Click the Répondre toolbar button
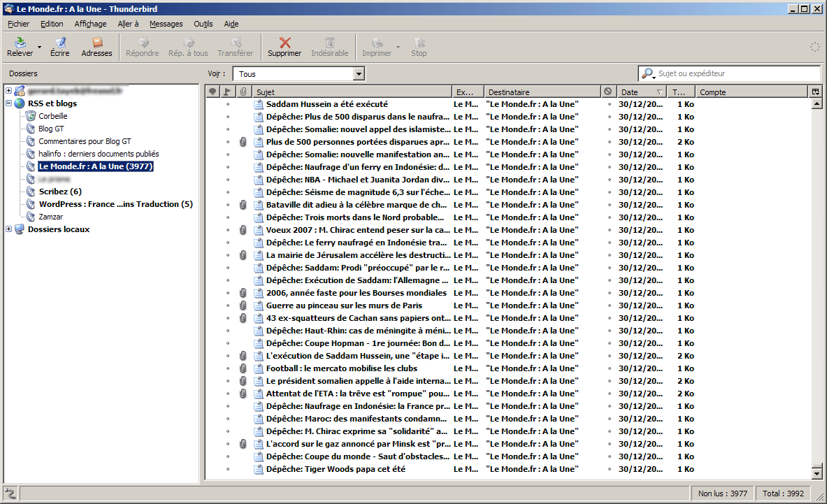 [143, 47]
